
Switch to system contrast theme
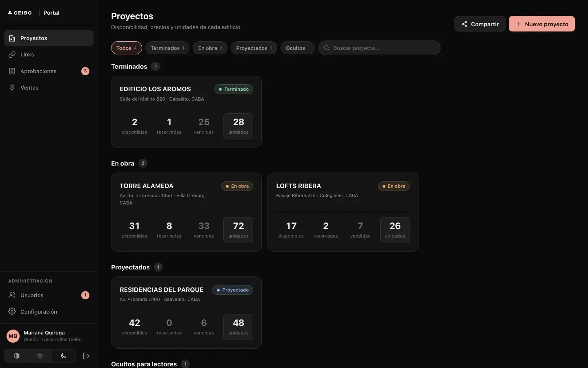point(17,356)
